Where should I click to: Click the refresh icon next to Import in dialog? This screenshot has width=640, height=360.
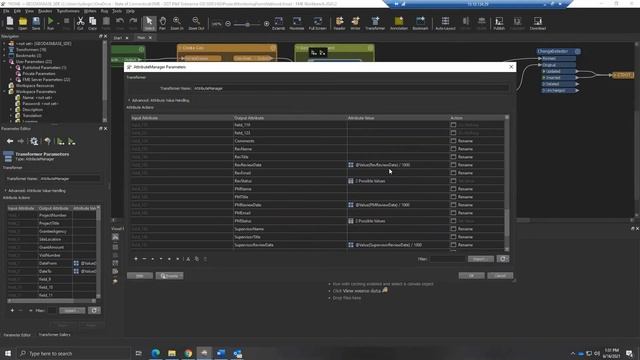503,259
